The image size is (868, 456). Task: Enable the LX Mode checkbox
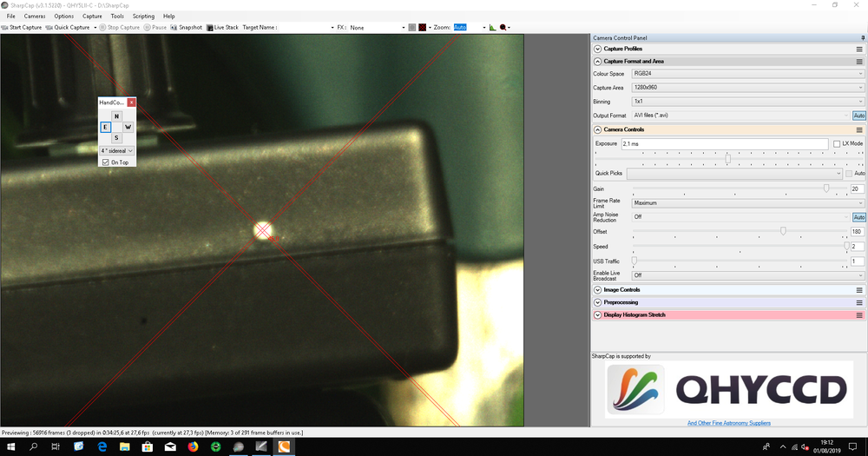point(837,143)
